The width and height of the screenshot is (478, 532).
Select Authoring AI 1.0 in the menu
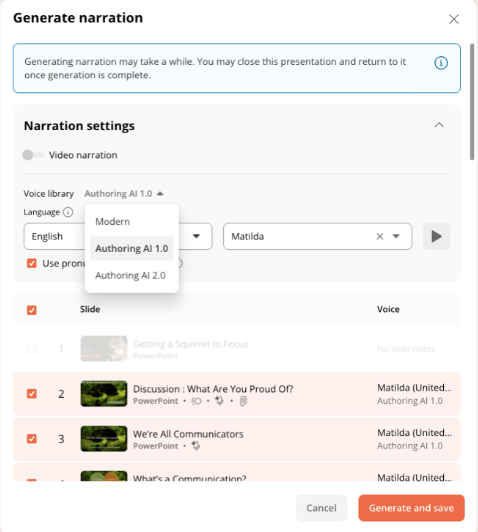click(x=132, y=248)
